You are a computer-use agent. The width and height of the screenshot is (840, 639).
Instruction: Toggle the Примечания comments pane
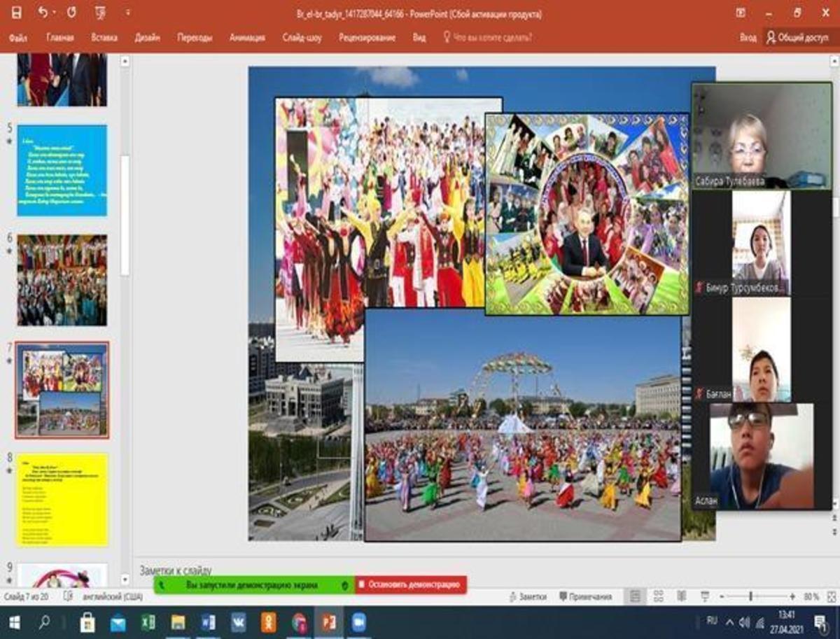point(586,597)
